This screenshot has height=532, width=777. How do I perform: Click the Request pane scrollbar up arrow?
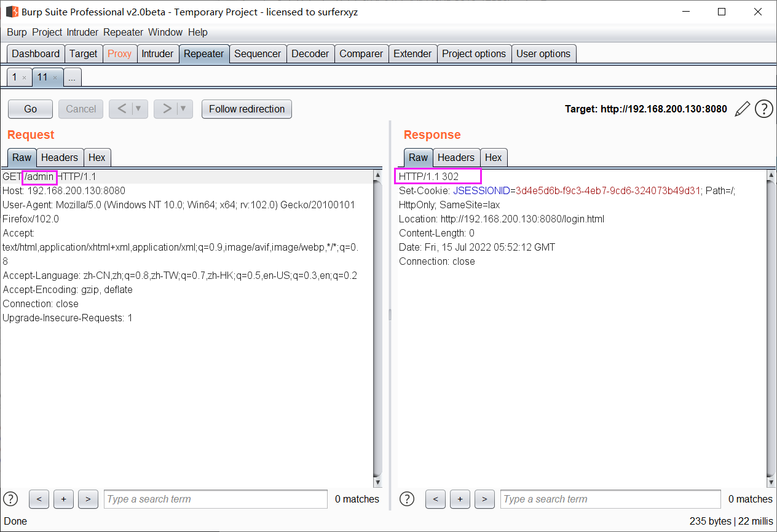click(x=377, y=176)
